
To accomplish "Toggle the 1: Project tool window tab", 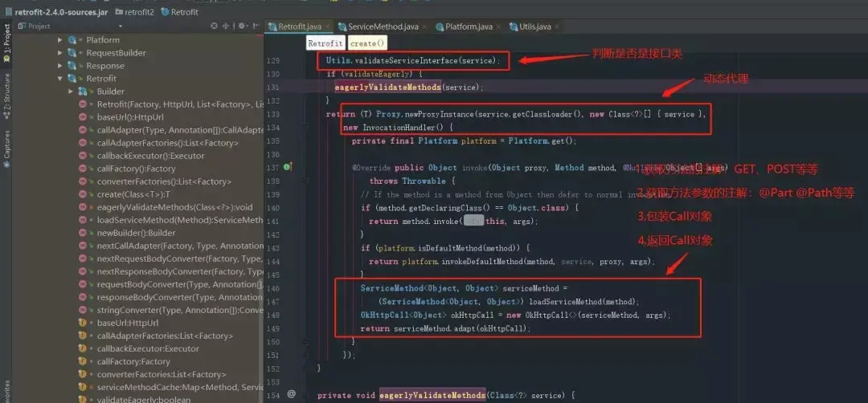I will point(6,43).
